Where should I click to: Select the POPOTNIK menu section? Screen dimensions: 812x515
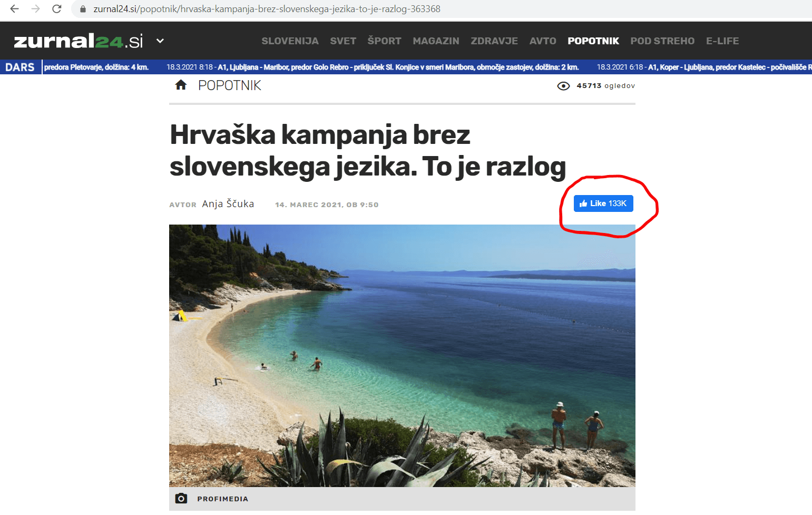pyautogui.click(x=593, y=41)
